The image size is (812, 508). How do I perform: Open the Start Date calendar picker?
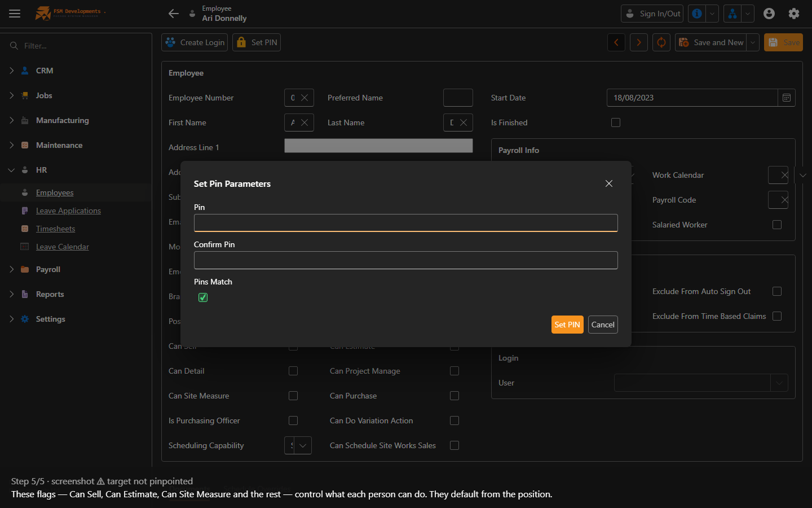click(787, 98)
